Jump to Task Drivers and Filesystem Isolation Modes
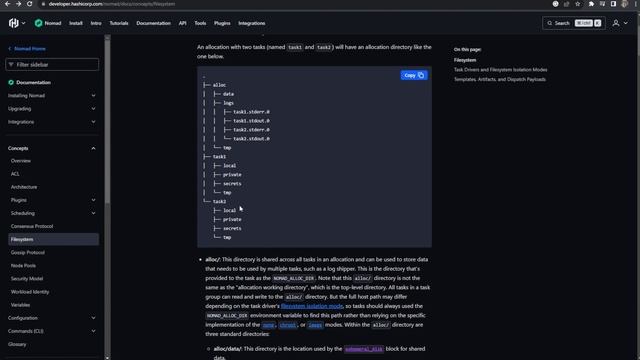This screenshot has width=640, height=360. click(x=500, y=70)
